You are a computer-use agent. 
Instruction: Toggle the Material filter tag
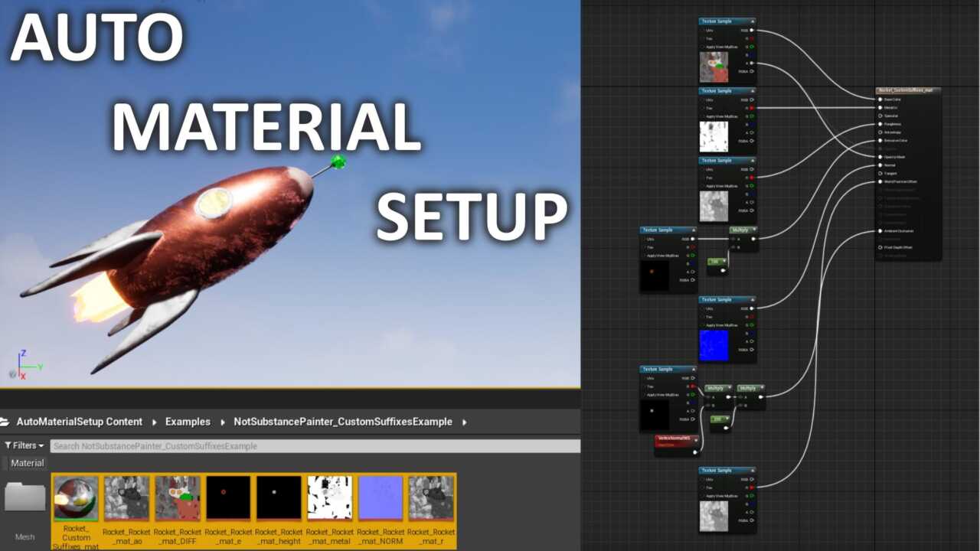pyautogui.click(x=28, y=463)
